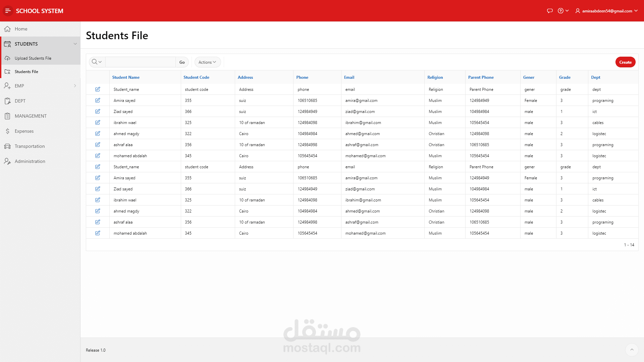The image size is (644, 362).
Task: Click the Transportation car icon
Action: 7,146
